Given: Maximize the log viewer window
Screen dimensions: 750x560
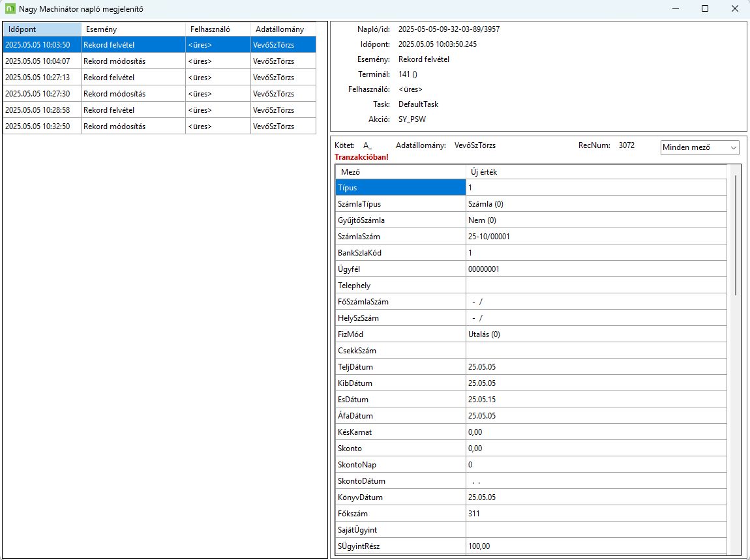Looking at the screenshot, I should [x=705, y=9].
